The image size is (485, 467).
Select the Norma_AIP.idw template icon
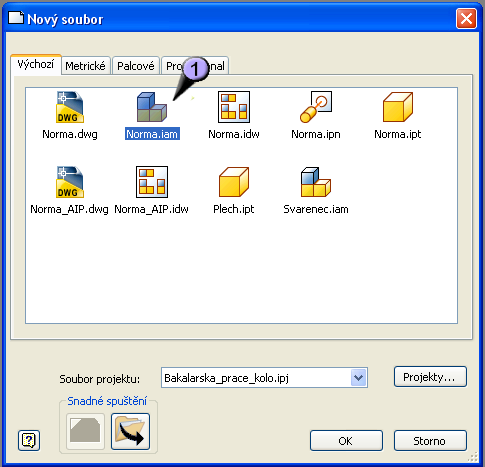pos(152,182)
